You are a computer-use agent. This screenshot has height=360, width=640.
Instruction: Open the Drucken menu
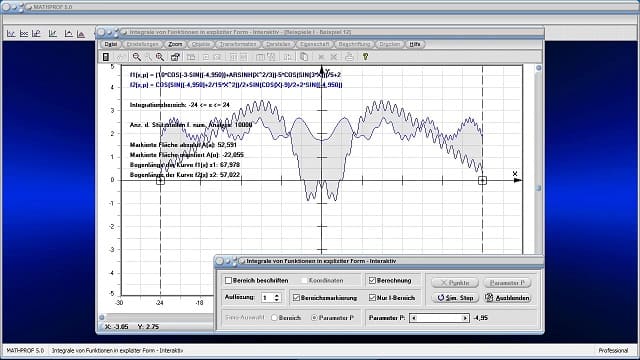(389, 44)
